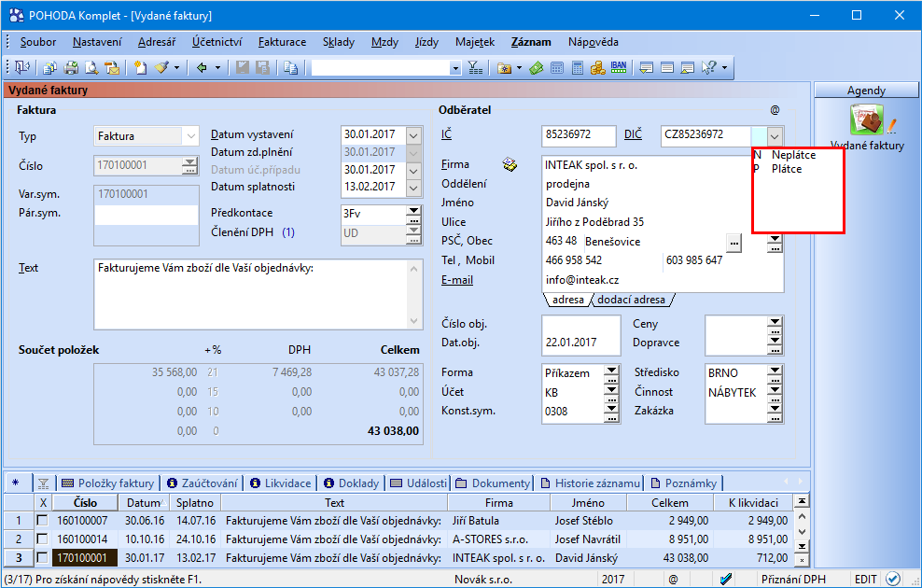
Task: Click the filter funnel icon next to search box
Action: [x=475, y=67]
